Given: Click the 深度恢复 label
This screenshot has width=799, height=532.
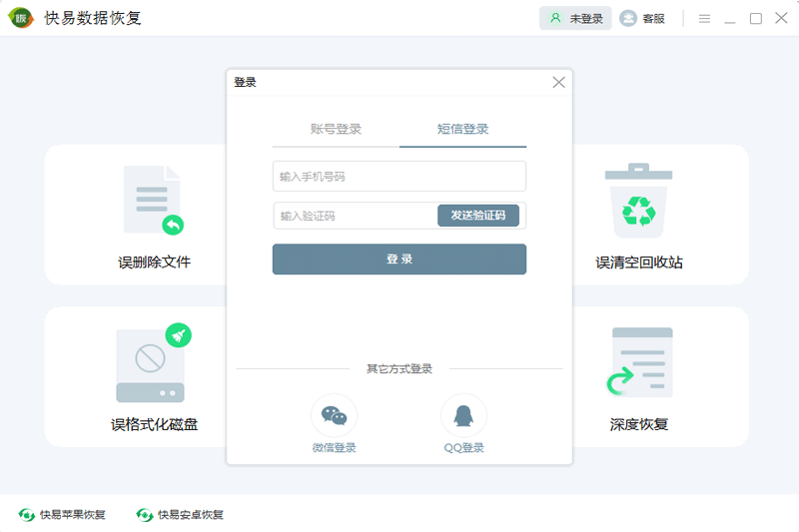Looking at the screenshot, I should [x=639, y=424].
